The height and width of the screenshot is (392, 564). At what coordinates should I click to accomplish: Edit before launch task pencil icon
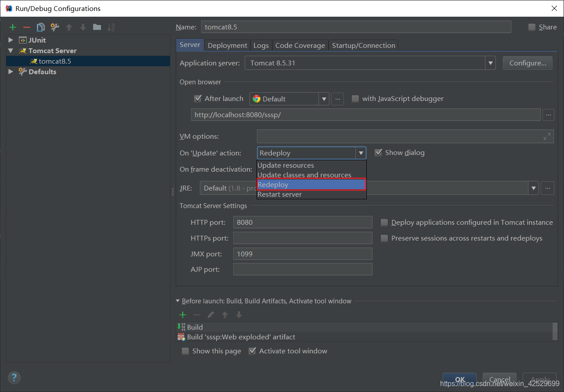(211, 315)
